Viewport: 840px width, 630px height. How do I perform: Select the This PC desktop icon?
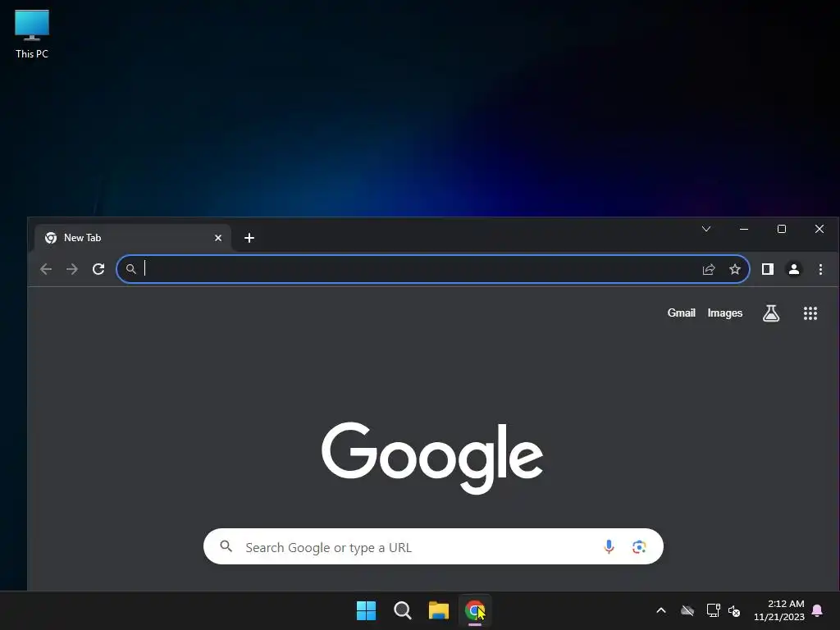tap(32, 34)
